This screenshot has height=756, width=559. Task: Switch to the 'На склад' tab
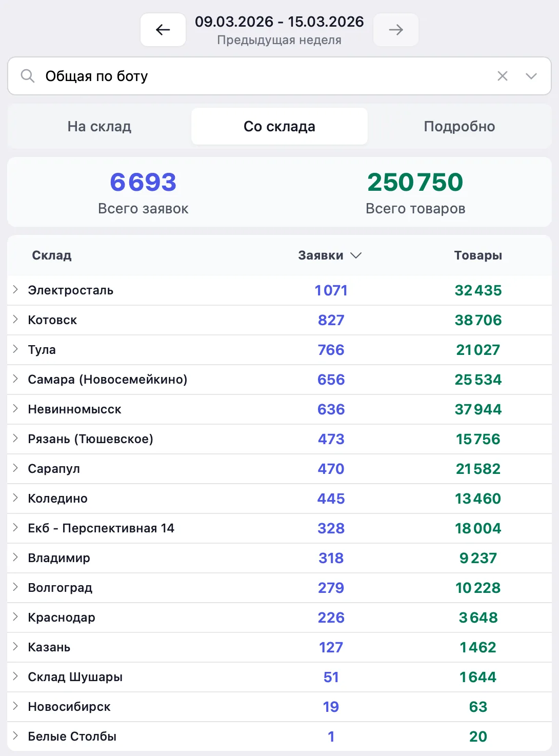(x=99, y=127)
